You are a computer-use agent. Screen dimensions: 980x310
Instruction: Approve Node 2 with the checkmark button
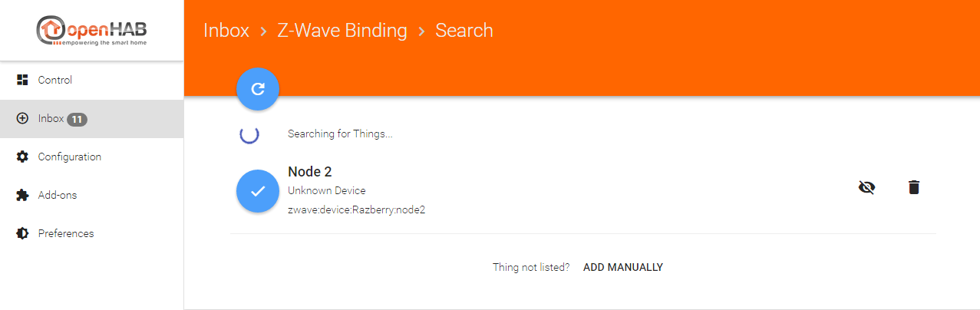coord(258,191)
